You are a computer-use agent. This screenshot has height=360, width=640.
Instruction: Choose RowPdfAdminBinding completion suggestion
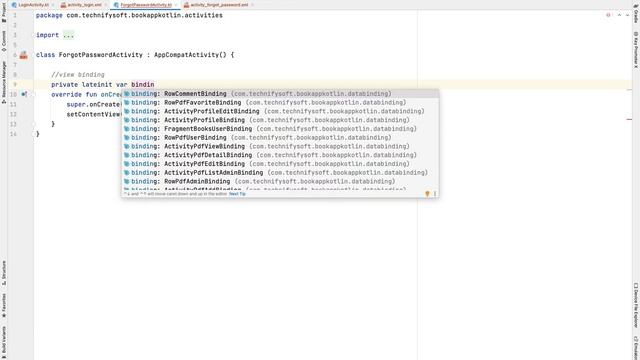point(280,182)
